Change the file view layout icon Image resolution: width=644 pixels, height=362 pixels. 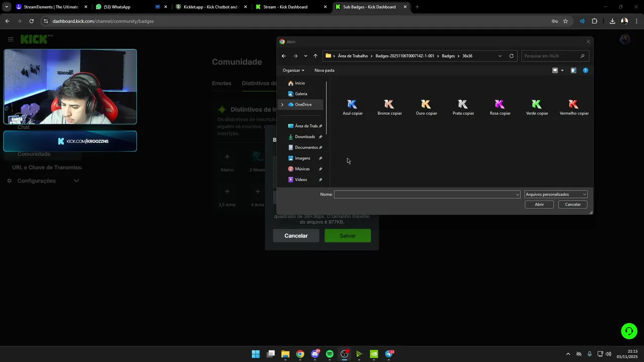[x=555, y=70]
